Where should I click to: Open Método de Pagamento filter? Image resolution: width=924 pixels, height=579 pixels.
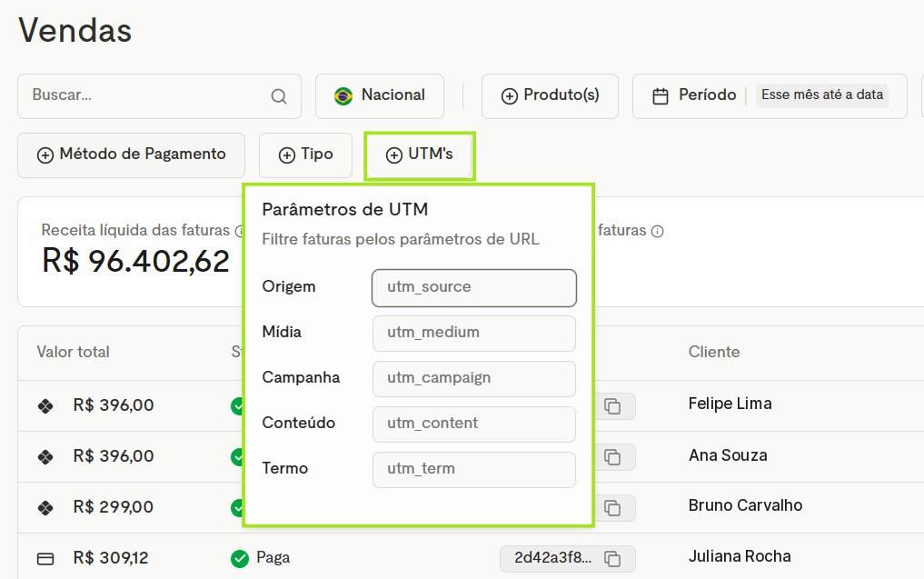pyautogui.click(x=132, y=155)
